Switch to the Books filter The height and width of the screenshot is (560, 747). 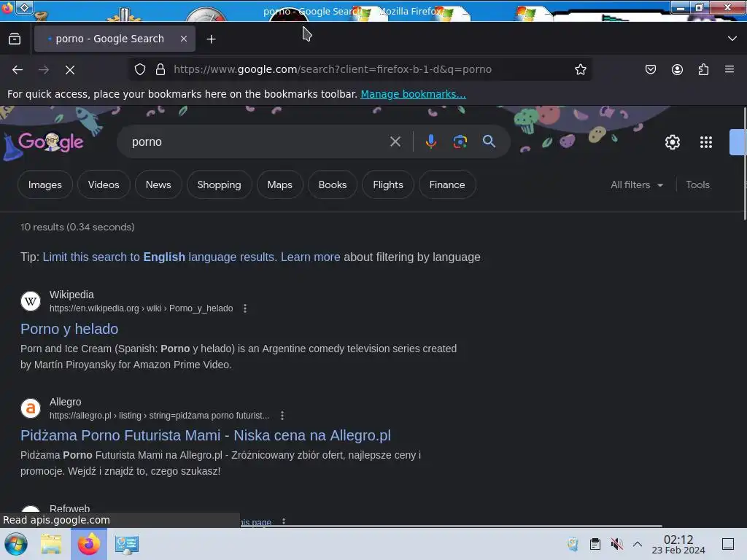333,184
